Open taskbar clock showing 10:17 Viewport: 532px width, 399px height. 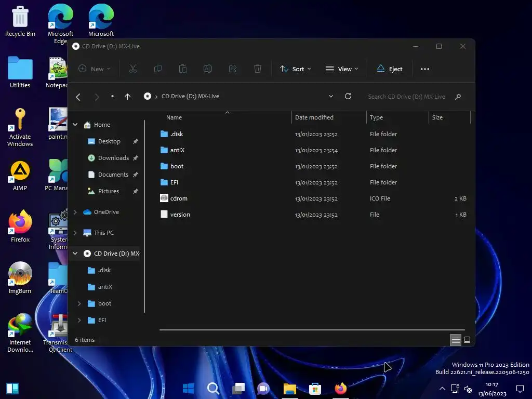[492, 389]
